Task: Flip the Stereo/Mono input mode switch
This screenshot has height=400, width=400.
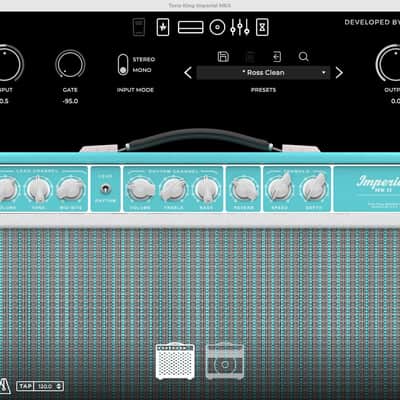Action: click(x=123, y=64)
